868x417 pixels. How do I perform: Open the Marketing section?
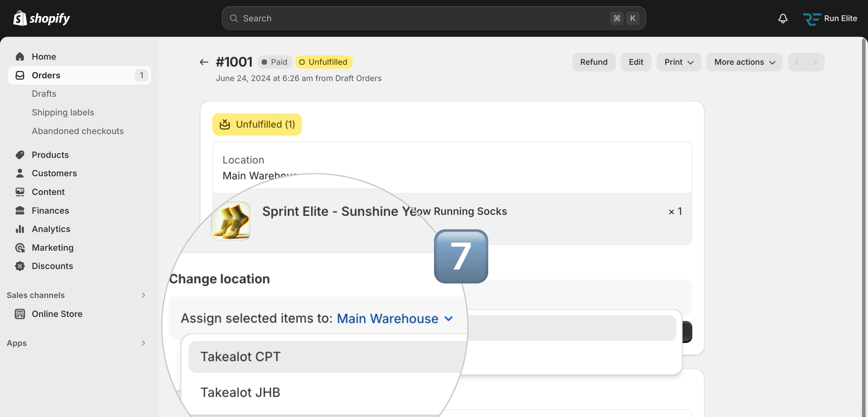click(52, 248)
